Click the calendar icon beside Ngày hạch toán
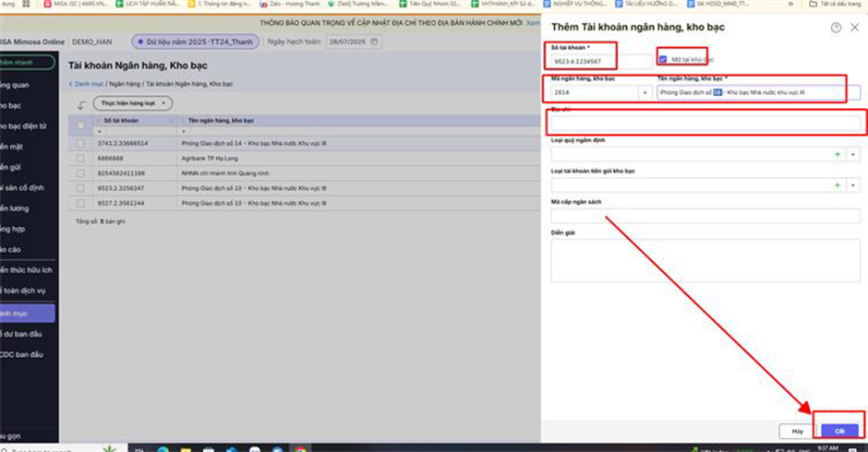The image size is (868, 452). 372,42
